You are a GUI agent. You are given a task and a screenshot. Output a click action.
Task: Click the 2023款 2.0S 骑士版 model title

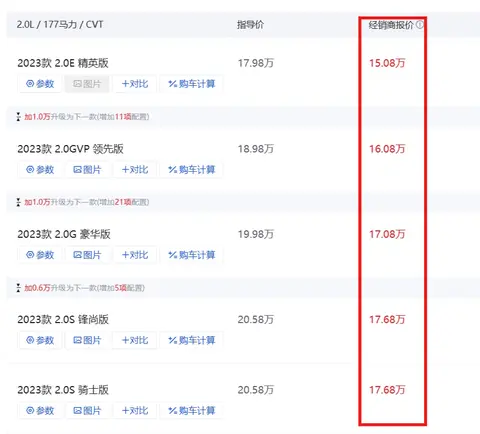[x=63, y=390]
